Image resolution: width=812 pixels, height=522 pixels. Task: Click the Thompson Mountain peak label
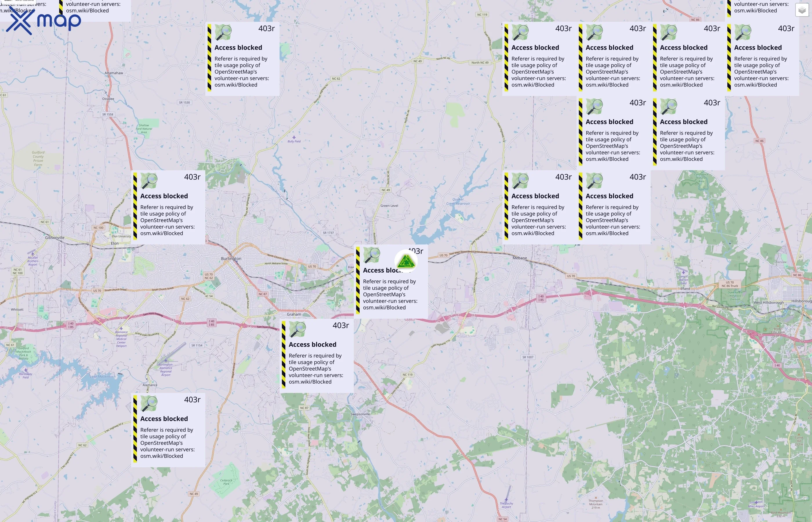tap(595, 504)
